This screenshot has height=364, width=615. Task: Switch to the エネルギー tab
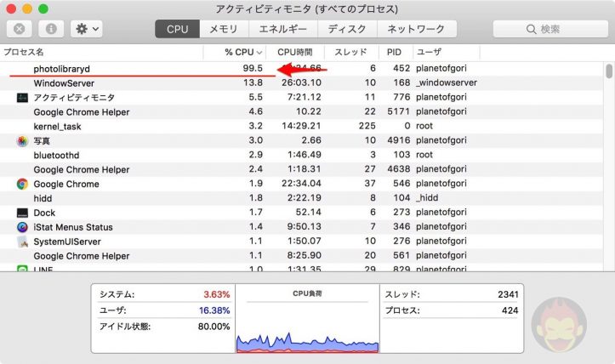(282, 29)
